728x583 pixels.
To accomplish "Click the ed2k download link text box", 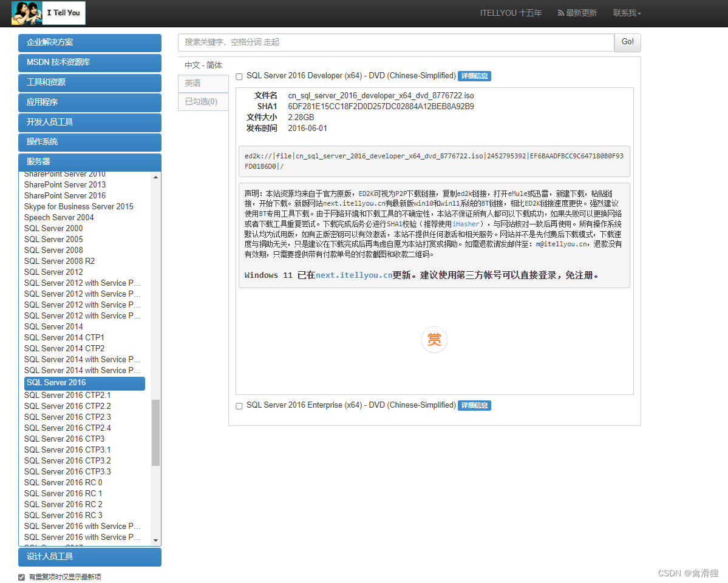I will (434, 161).
